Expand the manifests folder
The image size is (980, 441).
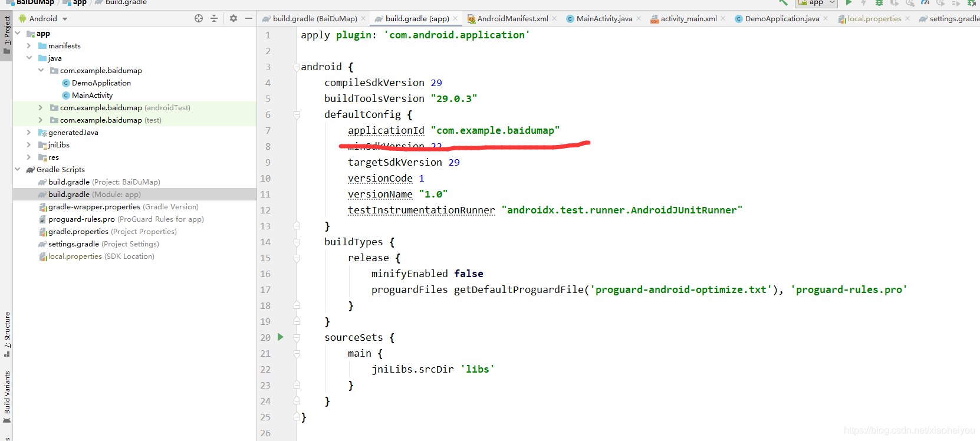coord(29,46)
